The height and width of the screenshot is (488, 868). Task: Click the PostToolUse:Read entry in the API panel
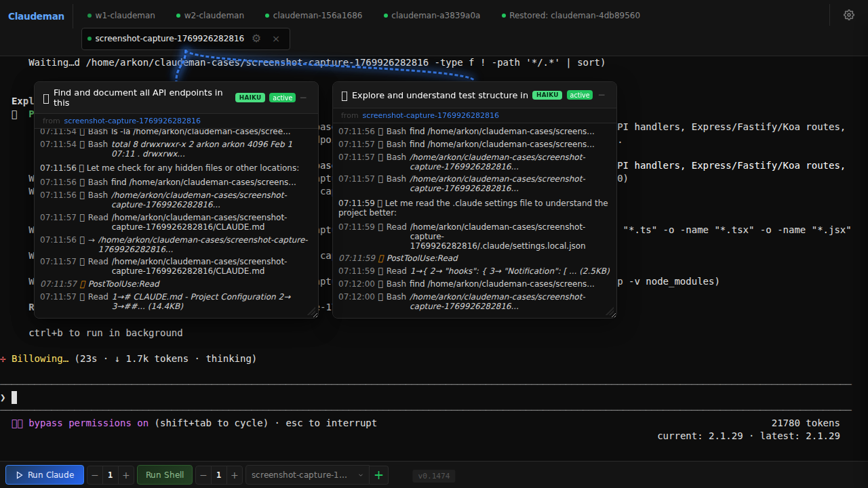point(176,284)
